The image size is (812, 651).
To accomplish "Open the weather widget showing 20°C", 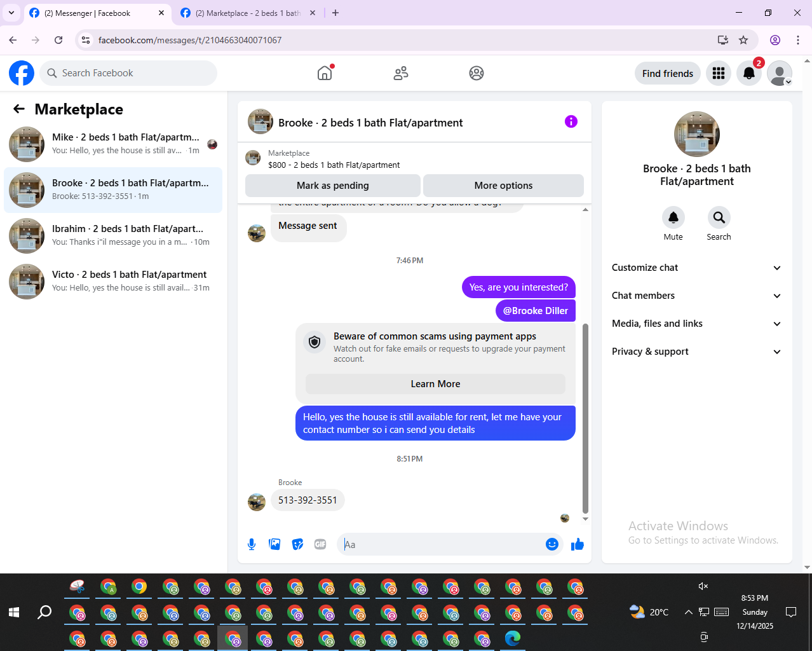I will (649, 612).
